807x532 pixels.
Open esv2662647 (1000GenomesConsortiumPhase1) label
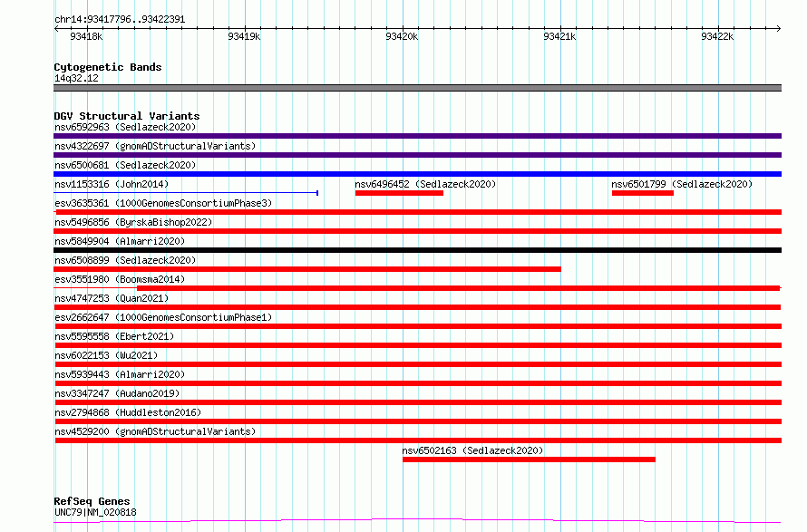pos(163,317)
